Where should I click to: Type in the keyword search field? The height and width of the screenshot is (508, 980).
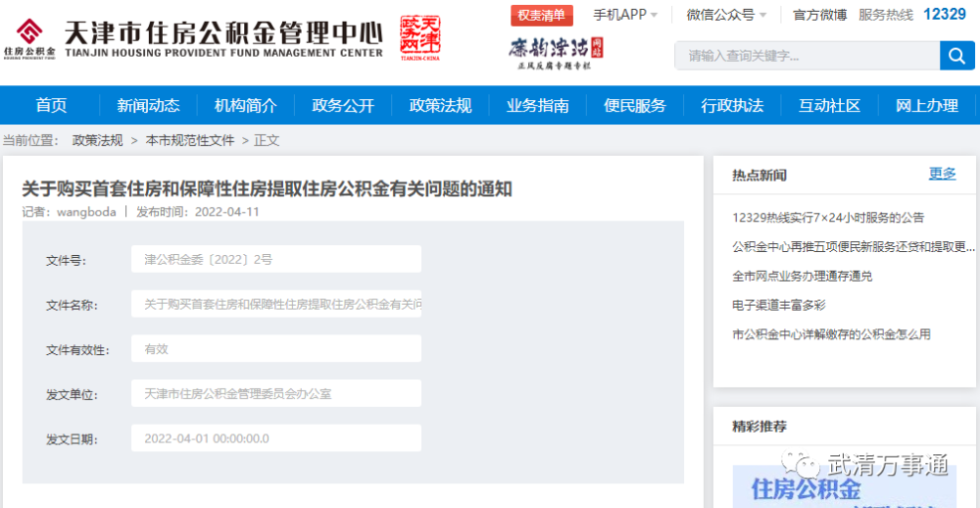[806, 56]
